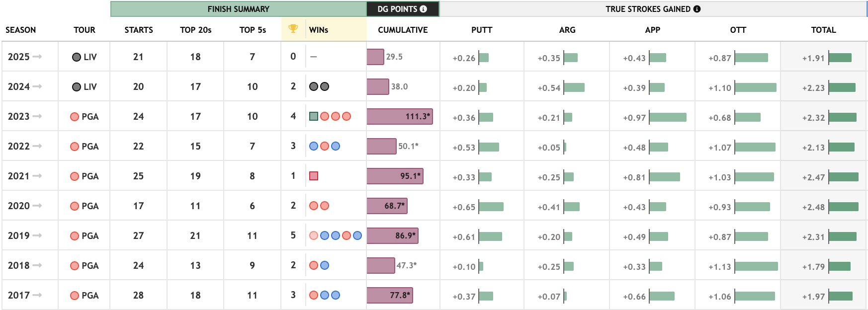Click the TRUE STROKES GAINED info icon

(x=697, y=9)
